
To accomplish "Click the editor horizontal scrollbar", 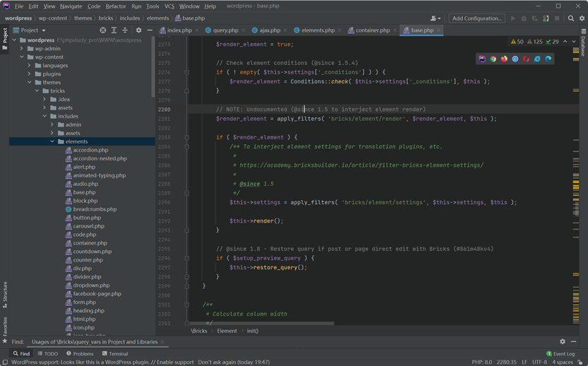I will coord(261,323).
